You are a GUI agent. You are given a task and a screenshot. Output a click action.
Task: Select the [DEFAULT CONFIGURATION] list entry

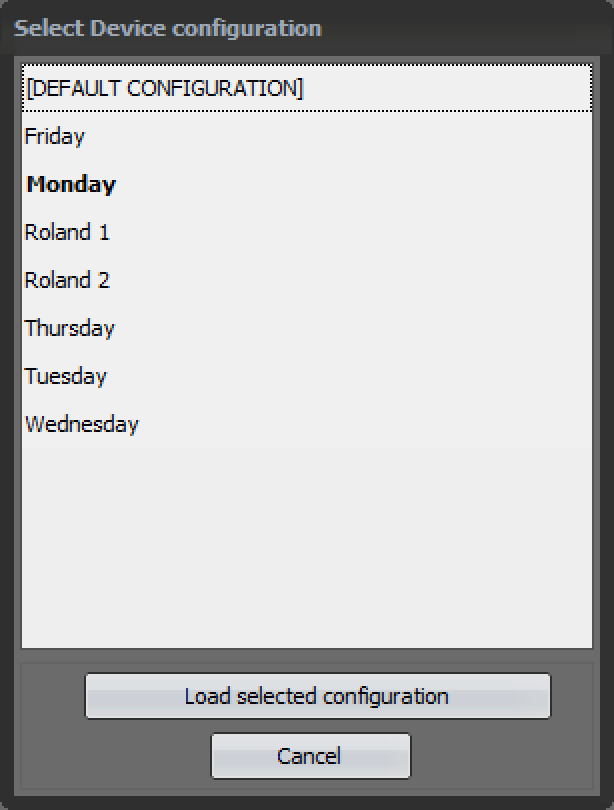(x=307, y=88)
